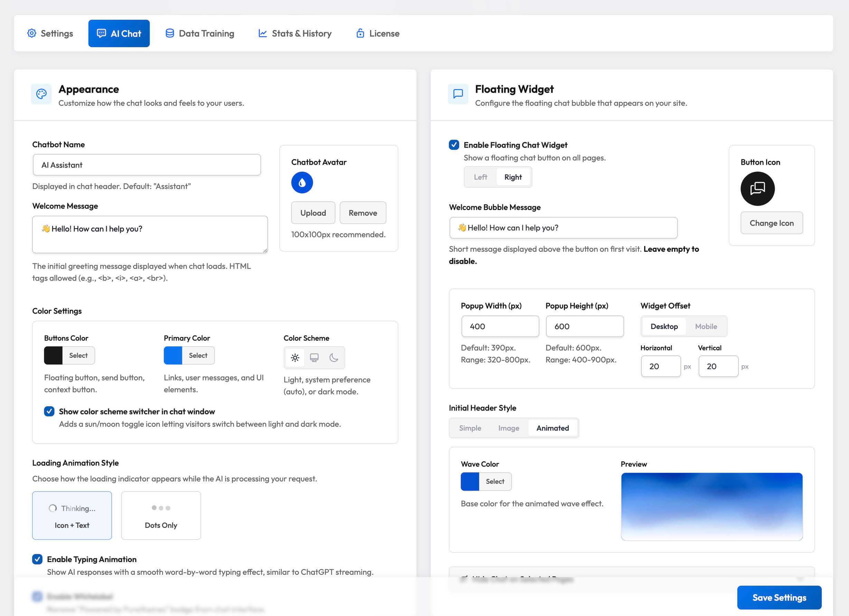Click the Popup Width input field
Screen dimensions: 849x616
[500, 326]
